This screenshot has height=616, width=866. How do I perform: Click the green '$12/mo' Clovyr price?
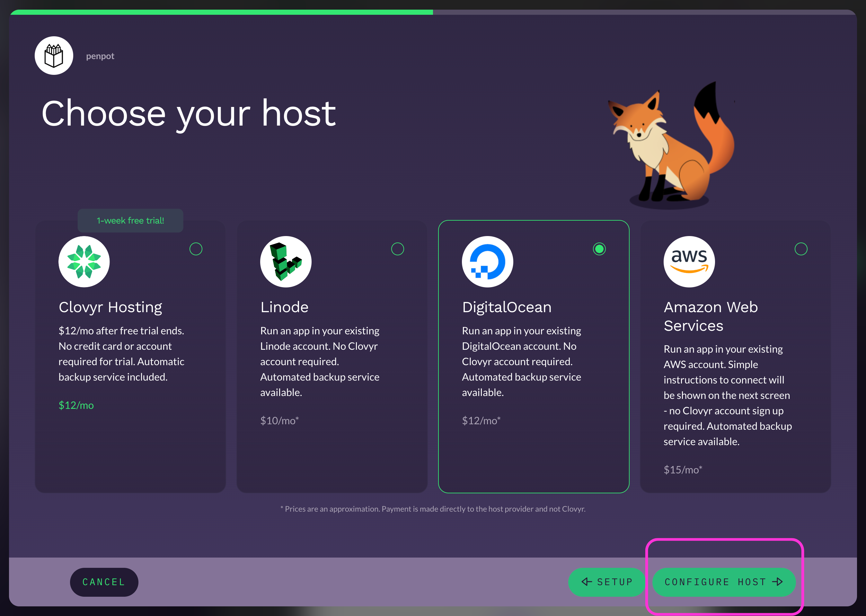tap(76, 405)
